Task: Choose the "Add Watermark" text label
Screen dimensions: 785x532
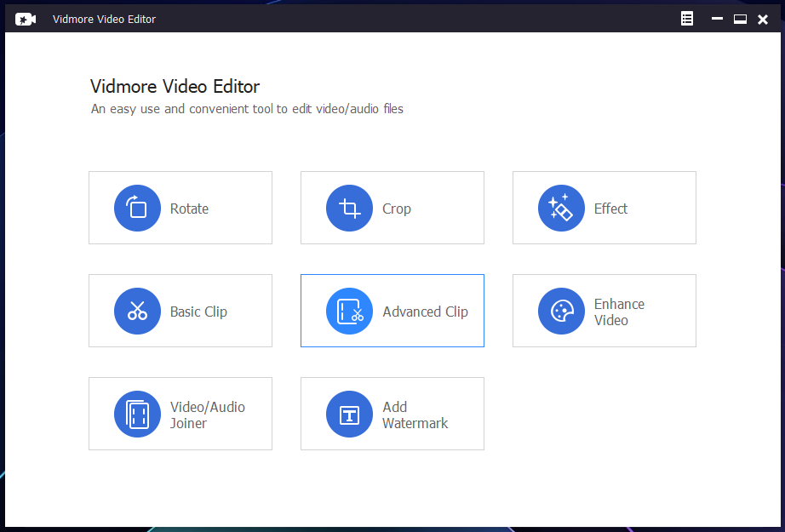Action: [415, 415]
